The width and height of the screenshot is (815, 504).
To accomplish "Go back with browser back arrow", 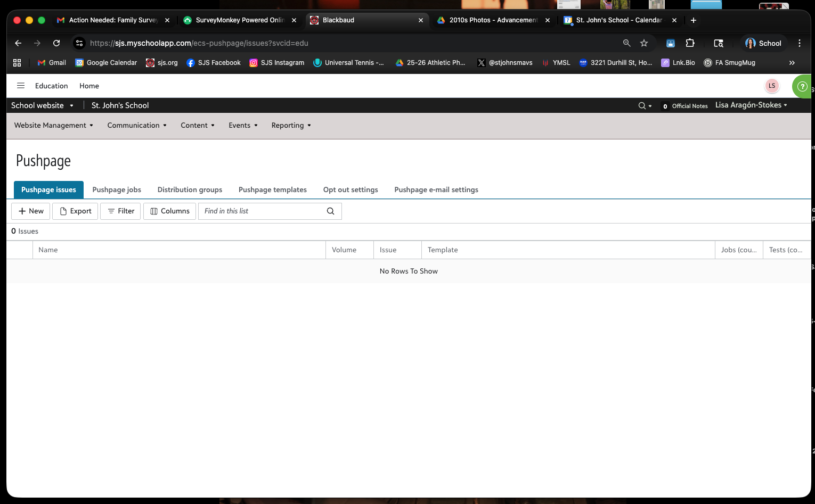I will coord(18,43).
